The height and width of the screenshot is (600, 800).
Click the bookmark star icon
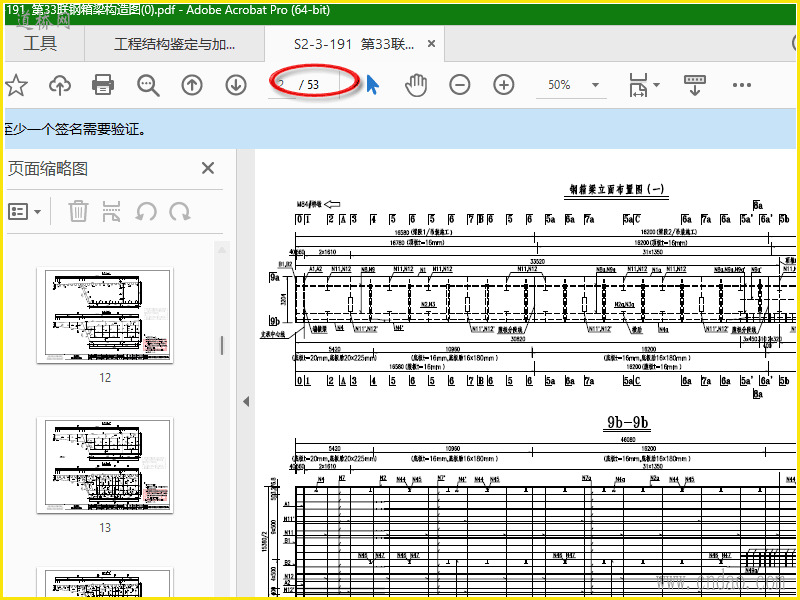click(x=16, y=85)
